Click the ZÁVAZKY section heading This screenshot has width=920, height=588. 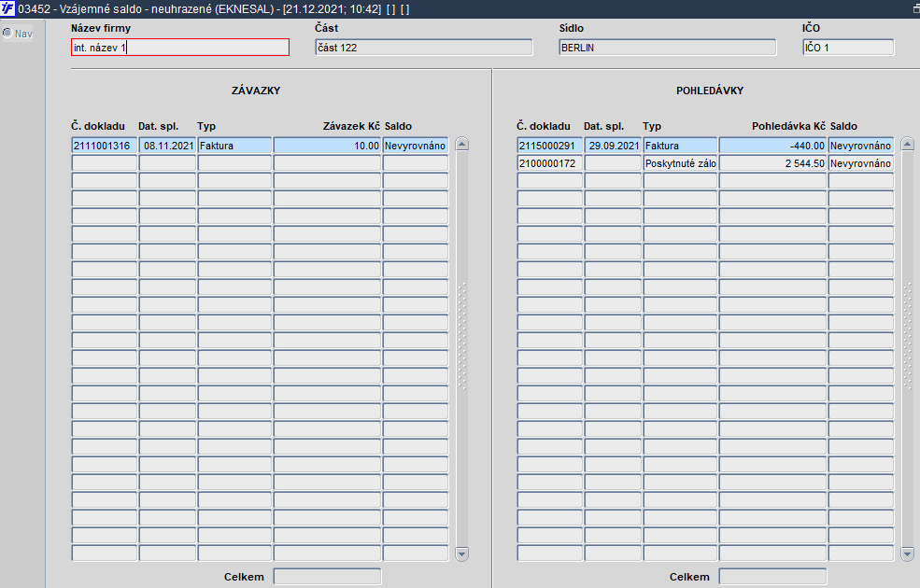coord(256,91)
